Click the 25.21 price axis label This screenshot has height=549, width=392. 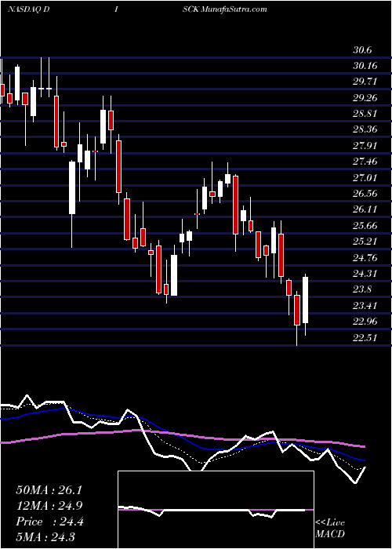[365, 242]
